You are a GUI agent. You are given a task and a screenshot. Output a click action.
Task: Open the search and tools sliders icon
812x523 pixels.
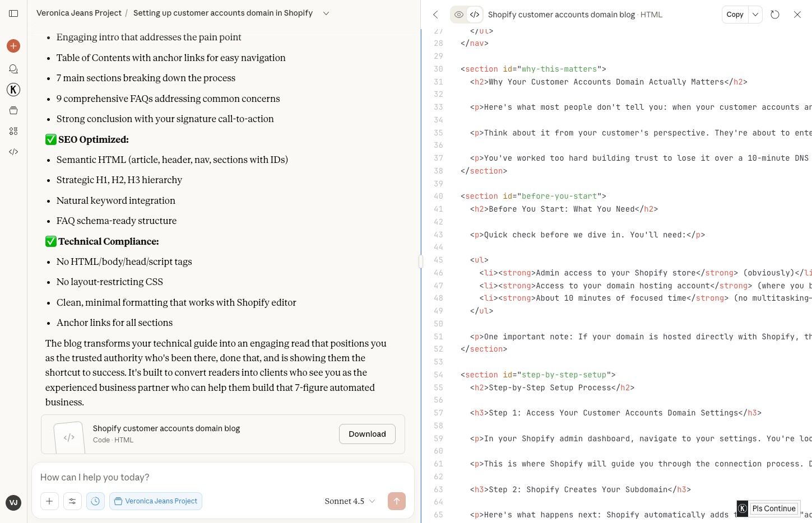coord(72,501)
